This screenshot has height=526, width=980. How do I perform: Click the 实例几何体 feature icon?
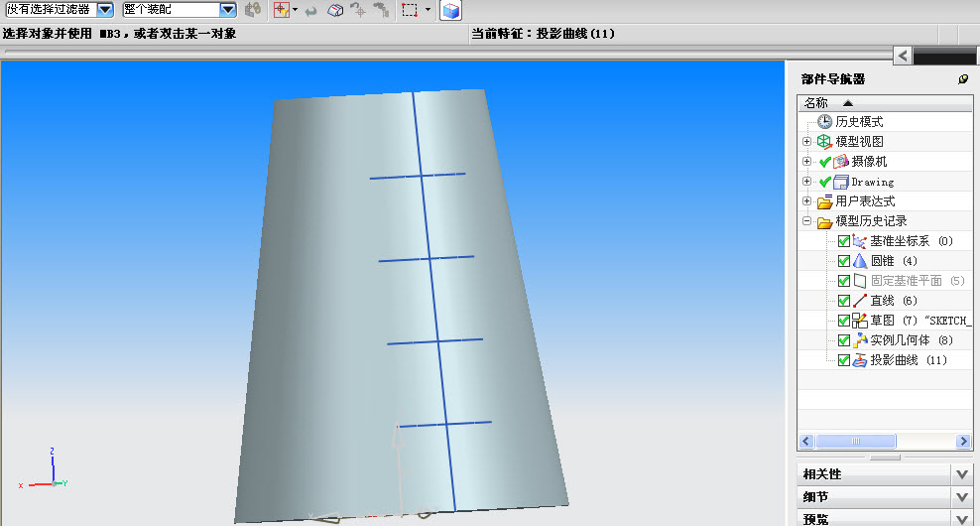[859, 340]
